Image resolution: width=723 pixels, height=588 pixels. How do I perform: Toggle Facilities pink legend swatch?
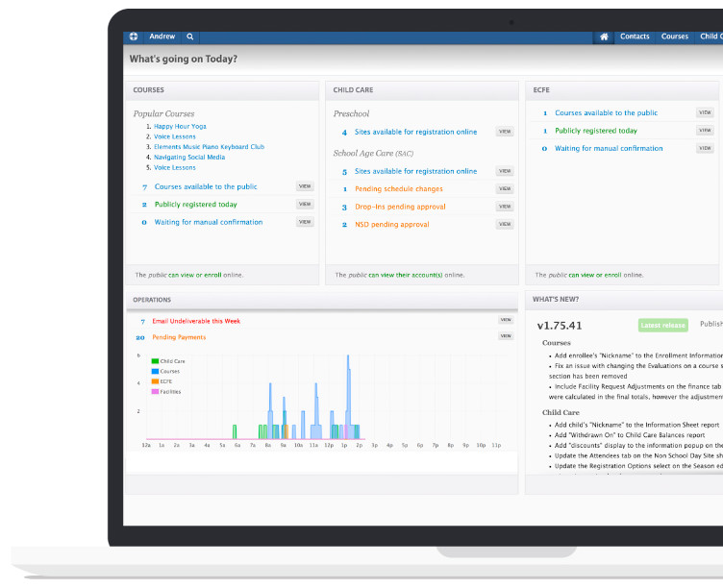155,392
